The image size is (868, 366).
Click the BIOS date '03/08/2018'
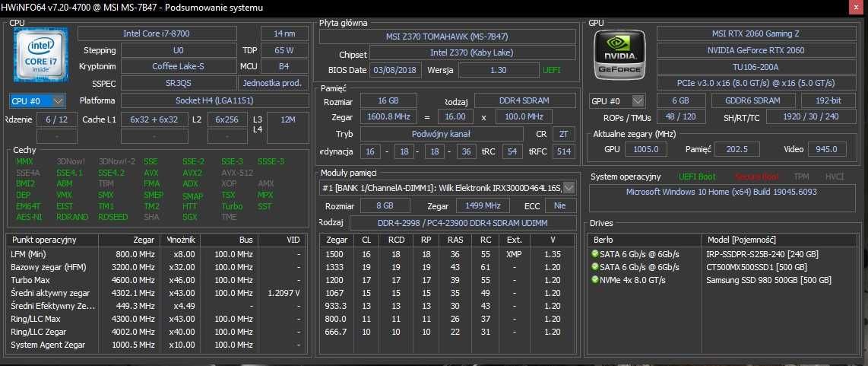pos(395,71)
